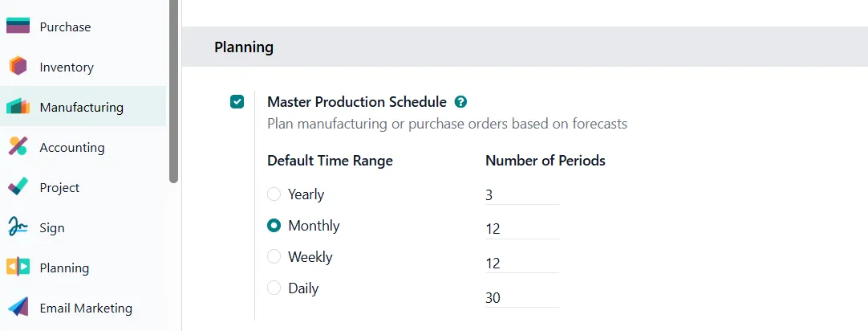This screenshot has width=868, height=331.
Task: Open the Inventory app icon
Action: coord(18,67)
